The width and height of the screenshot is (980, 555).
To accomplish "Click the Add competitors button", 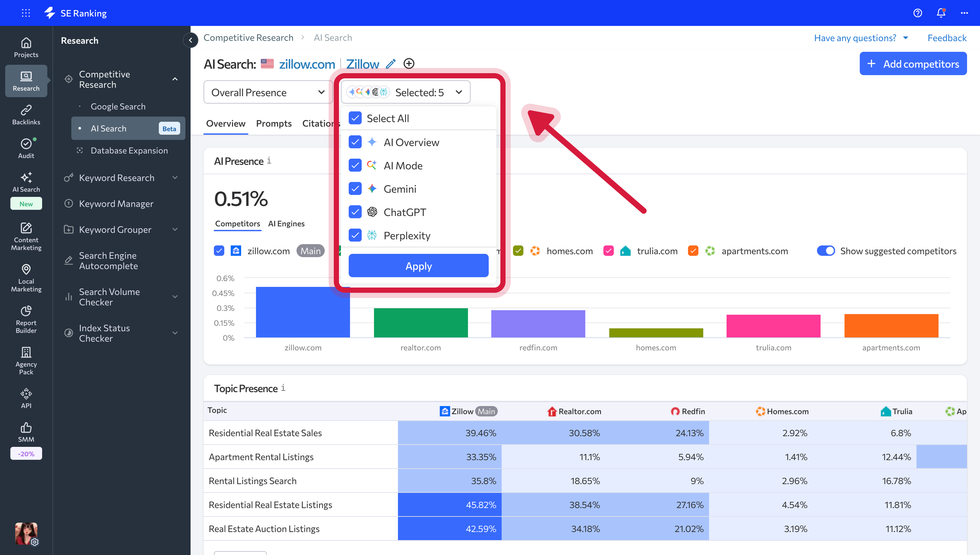I will coord(913,64).
